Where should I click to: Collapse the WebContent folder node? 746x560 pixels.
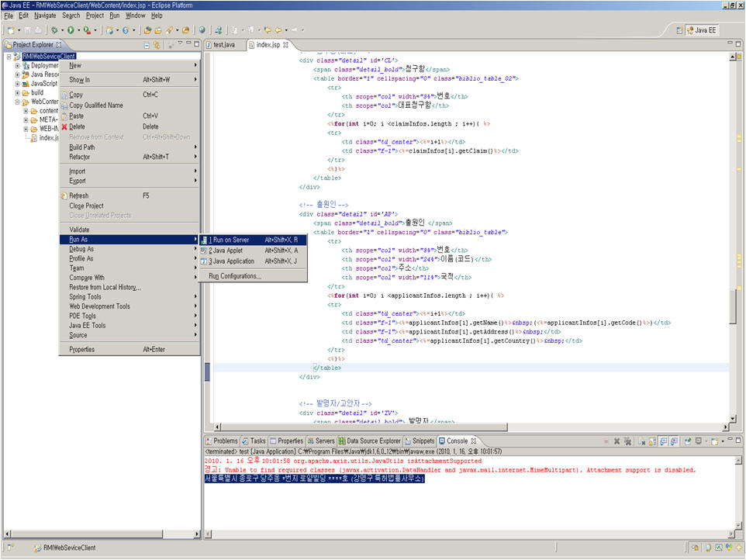click(17, 102)
